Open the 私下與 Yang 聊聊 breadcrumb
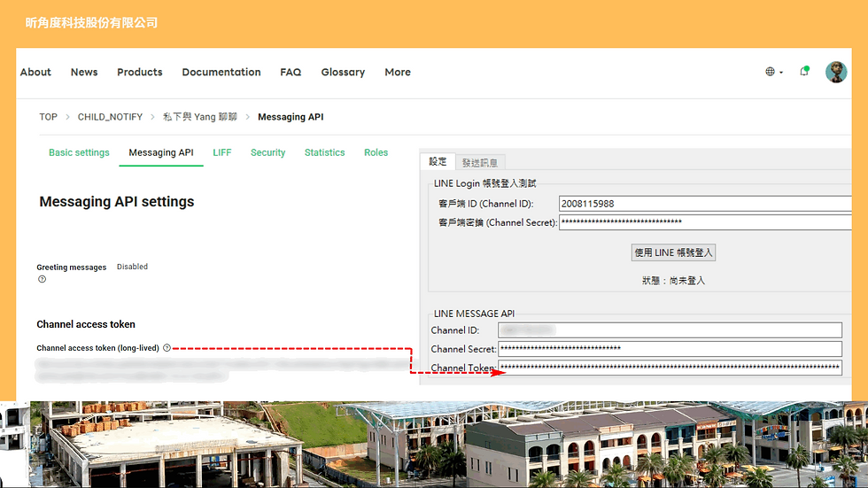This screenshot has height=488, width=868. (x=200, y=117)
